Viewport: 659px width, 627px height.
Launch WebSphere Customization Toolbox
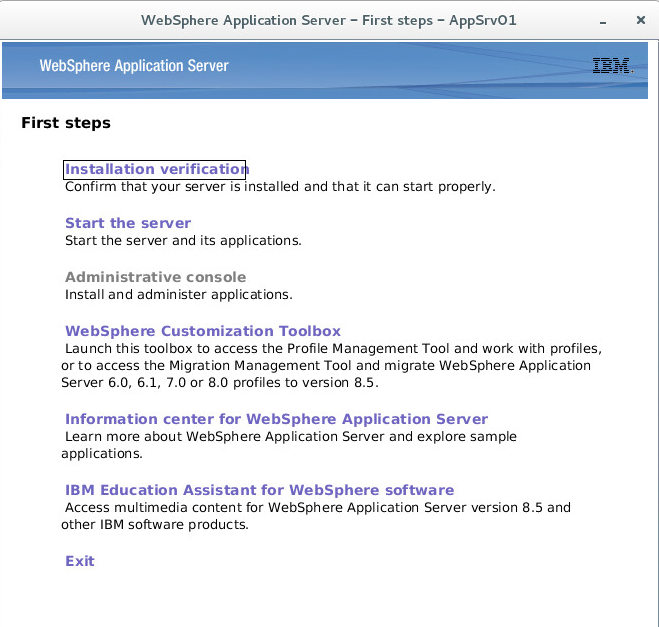tap(203, 331)
